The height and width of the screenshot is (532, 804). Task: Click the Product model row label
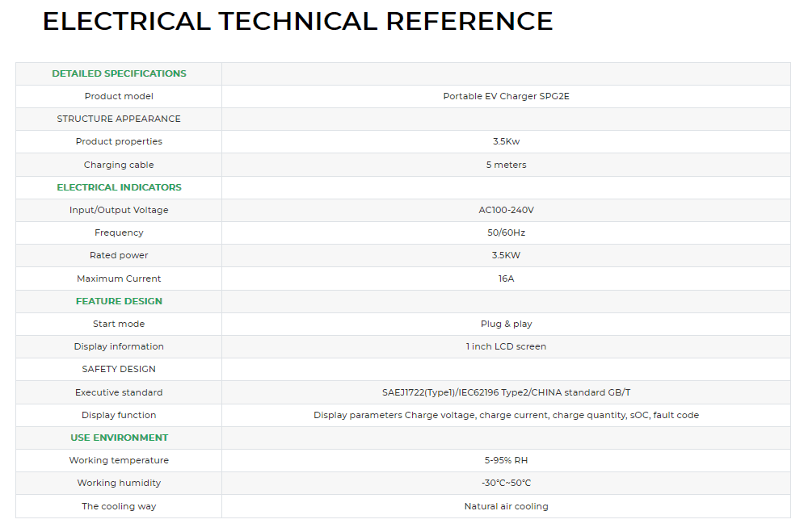click(119, 96)
